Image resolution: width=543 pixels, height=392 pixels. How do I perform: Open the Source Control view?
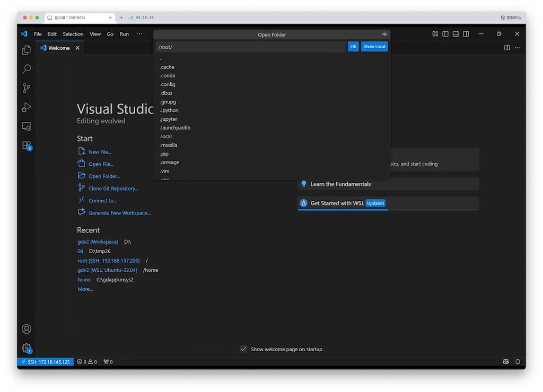27,88
